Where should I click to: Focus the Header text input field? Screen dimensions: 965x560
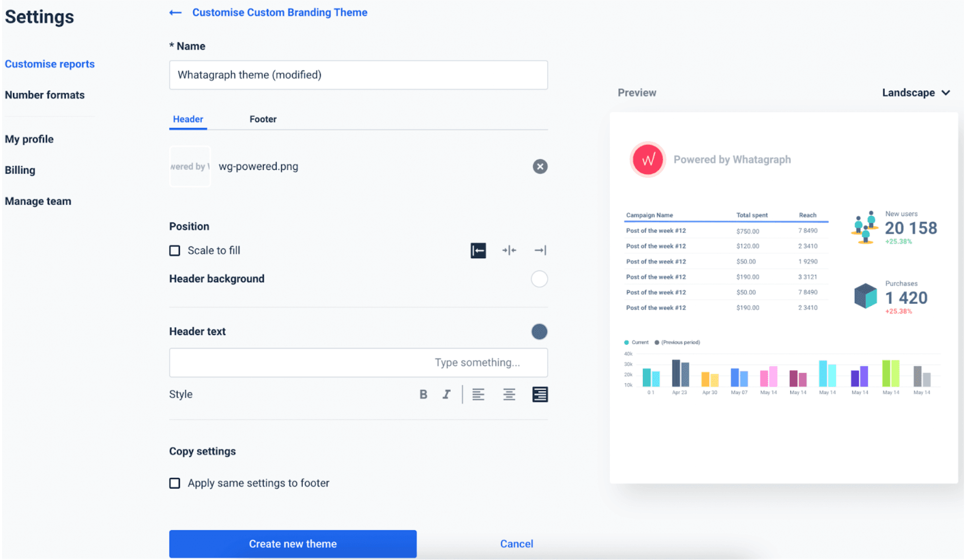[x=358, y=363]
